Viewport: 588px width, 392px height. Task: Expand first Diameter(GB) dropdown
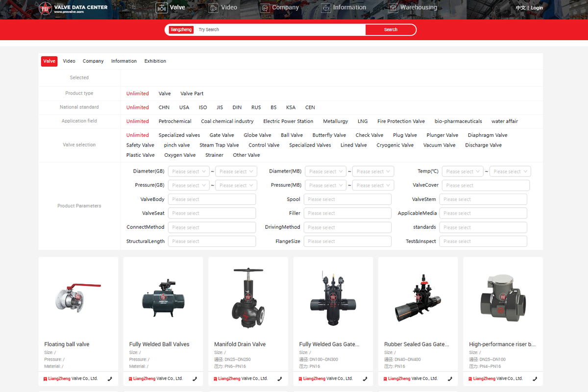(x=189, y=171)
